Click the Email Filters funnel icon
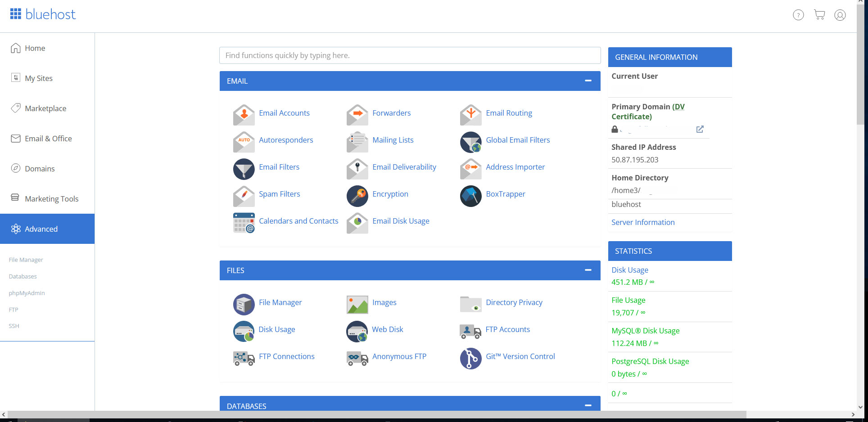 [244, 169]
